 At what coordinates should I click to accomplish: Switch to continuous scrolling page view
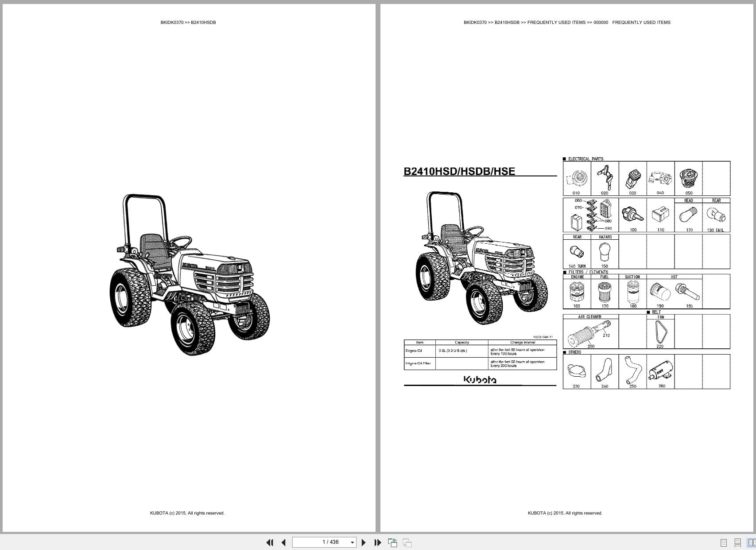point(738,542)
